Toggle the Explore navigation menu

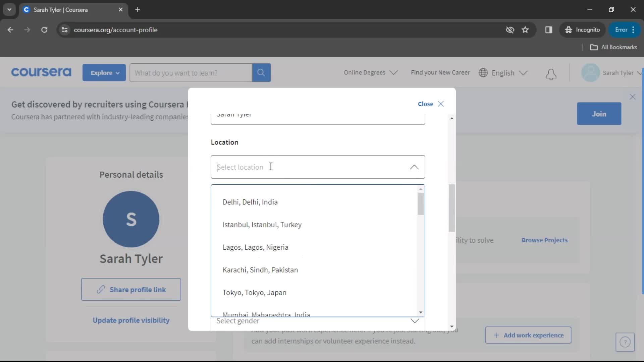click(104, 72)
